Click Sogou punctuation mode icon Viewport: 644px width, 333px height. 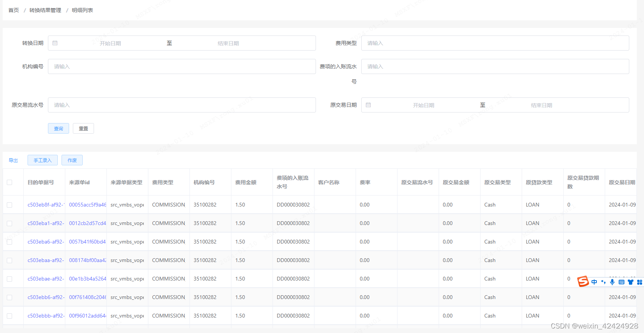coord(603,282)
